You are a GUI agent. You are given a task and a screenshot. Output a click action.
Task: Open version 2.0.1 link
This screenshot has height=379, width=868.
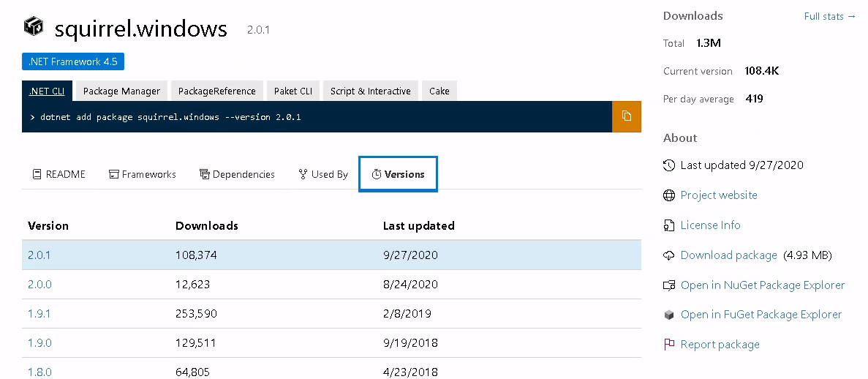(39, 255)
